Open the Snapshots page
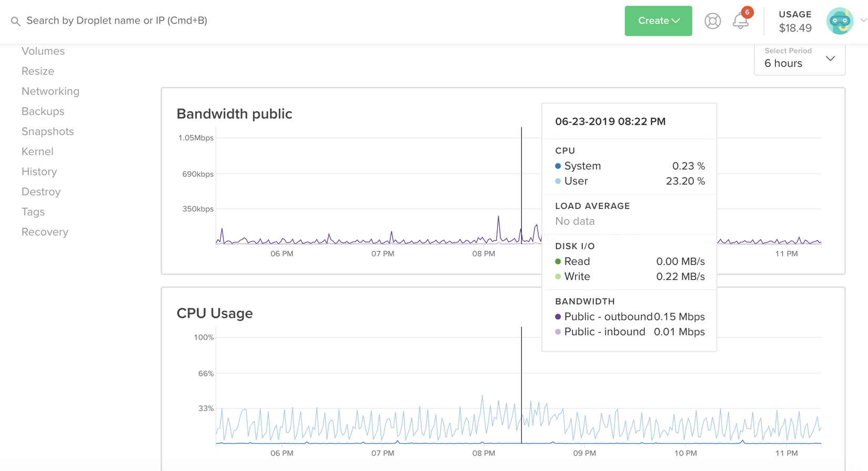868x471 pixels. (x=48, y=132)
